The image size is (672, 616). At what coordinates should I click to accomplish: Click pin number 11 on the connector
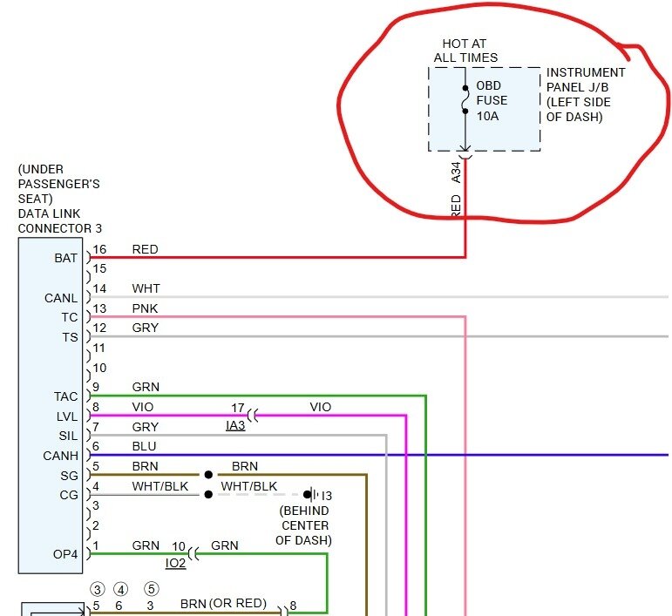pyautogui.click(x=99, y=348)
